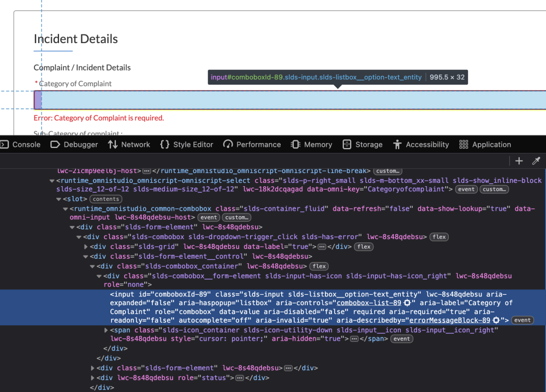546x392 pixels.
Task: Click the "Category of Complaint" label
Action: click(75, 84)
